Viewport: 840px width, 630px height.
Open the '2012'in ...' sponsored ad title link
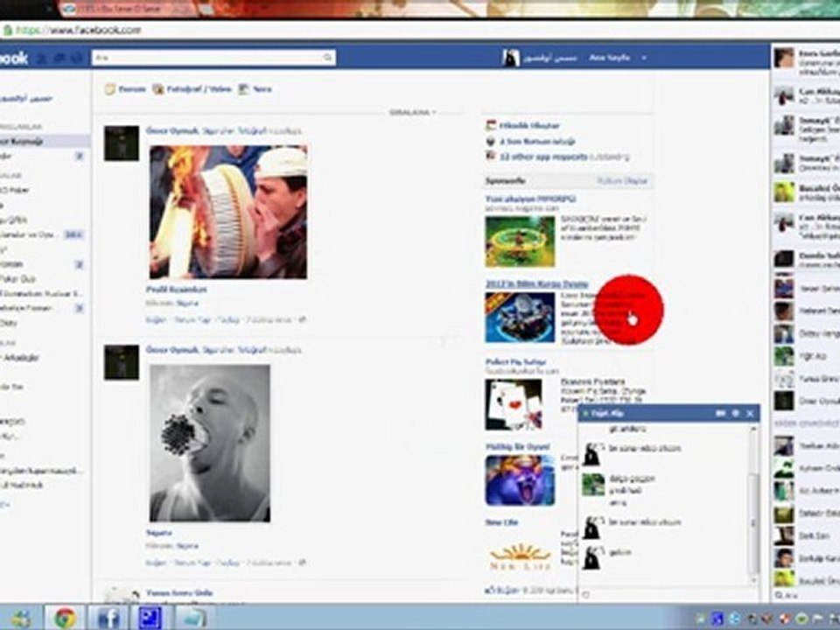(536, 283)
